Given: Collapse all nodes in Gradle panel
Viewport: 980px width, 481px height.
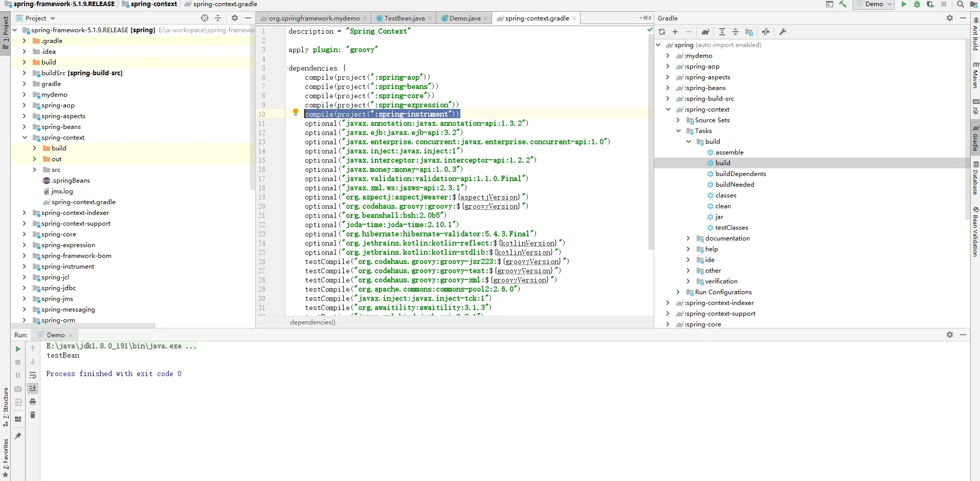Looking at the screenshot, I should pos(736,32).
